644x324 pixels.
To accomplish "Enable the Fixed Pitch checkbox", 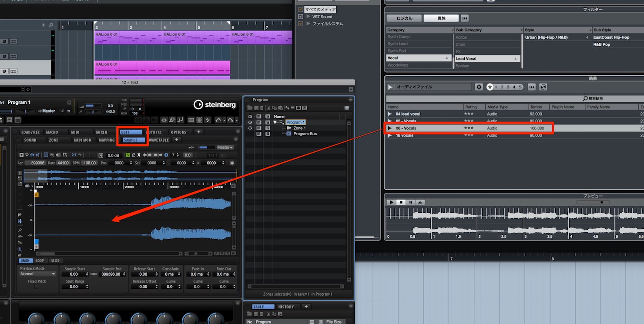I will tap(37, 287).
